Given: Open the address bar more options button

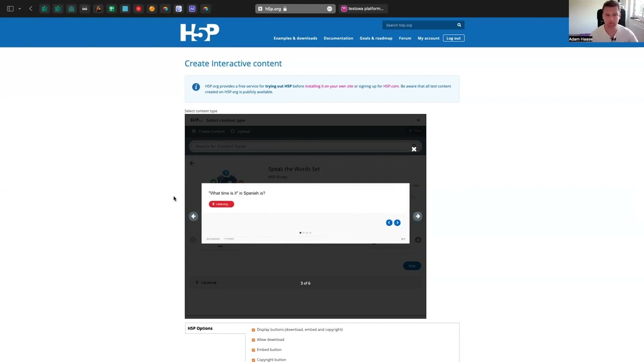Looking at the screenshot, I should (x=330, y=9).
